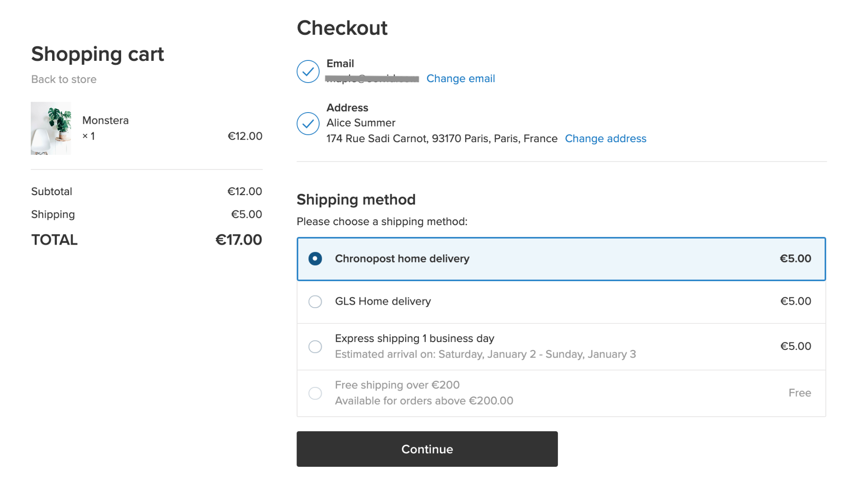Click the Monstera product name

(106, 120)
